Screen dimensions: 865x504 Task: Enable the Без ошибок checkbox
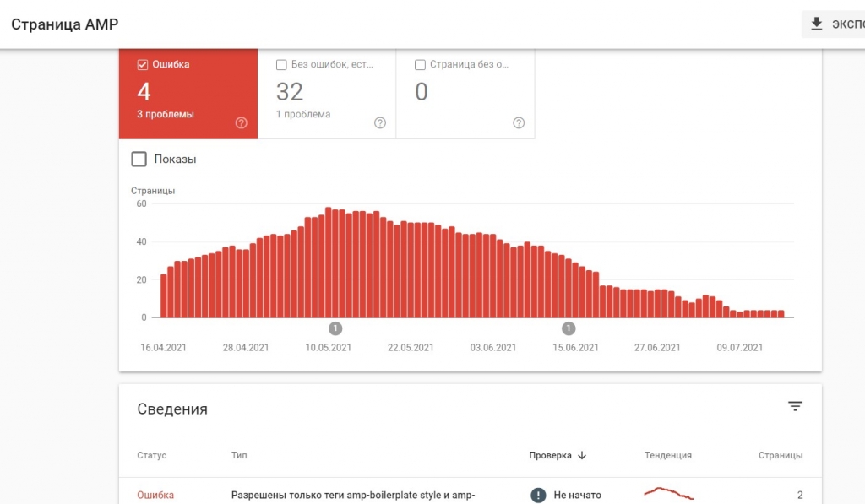pos(281,64)
